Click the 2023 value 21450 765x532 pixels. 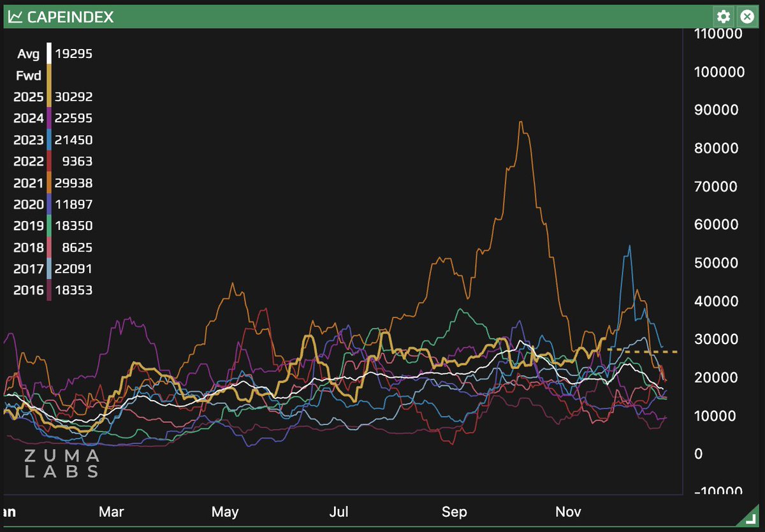coord(74,140)
